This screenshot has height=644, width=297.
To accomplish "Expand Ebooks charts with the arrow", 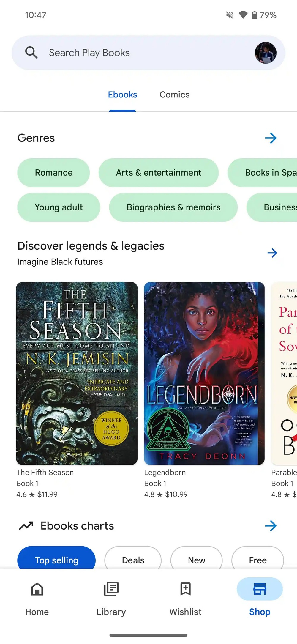I will (x=271, y=526).
